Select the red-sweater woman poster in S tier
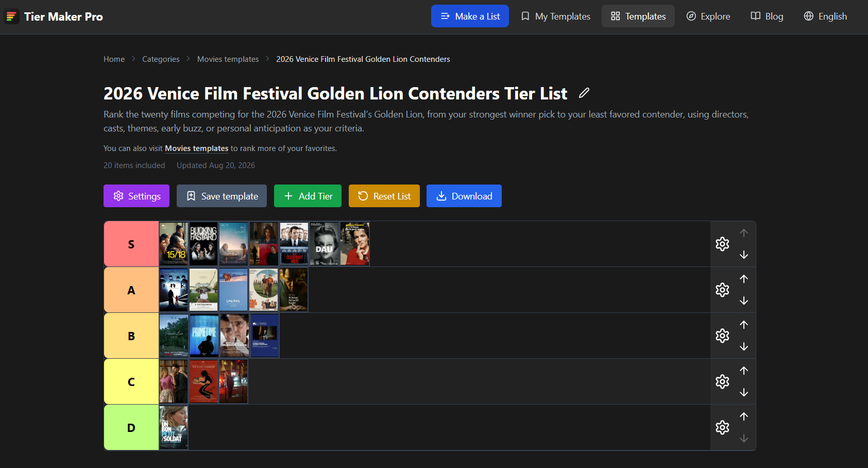Screen dimensions: 868x468 tap(355, 244)
